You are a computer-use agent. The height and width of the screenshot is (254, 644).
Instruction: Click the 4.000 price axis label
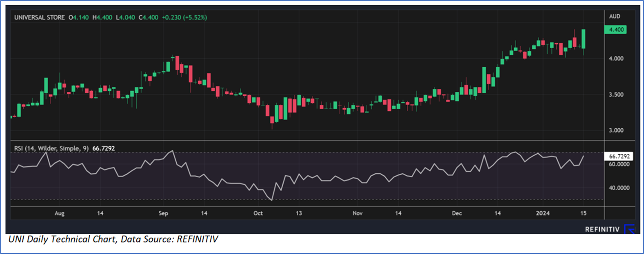coord(616,59)
